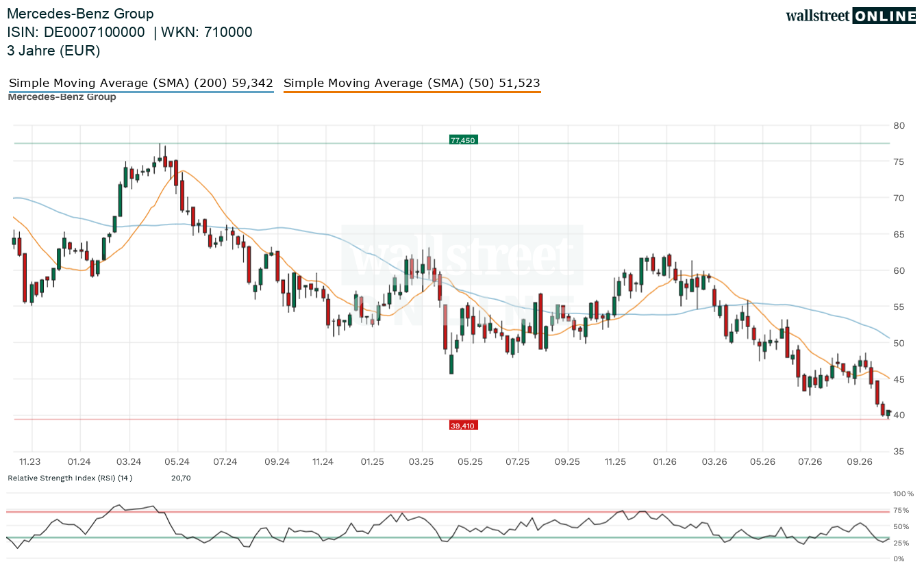Viewport: 924px width, 577px height.
Task: Click the red 39,410 low price marker
Action: (x=462, y=425)
